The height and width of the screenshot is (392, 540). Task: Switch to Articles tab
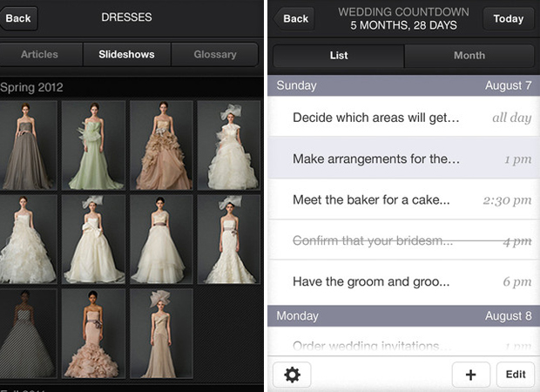(39, 54)
